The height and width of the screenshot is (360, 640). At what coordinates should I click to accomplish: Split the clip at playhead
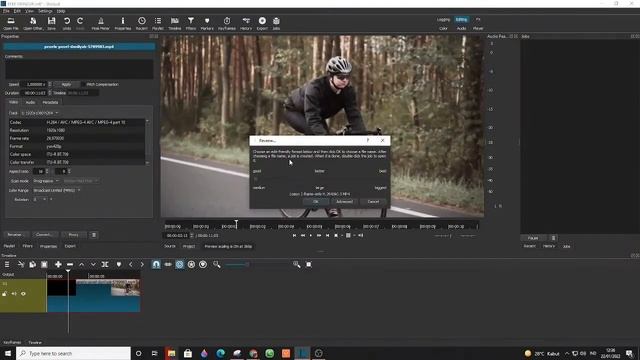(x=105, y=264)
